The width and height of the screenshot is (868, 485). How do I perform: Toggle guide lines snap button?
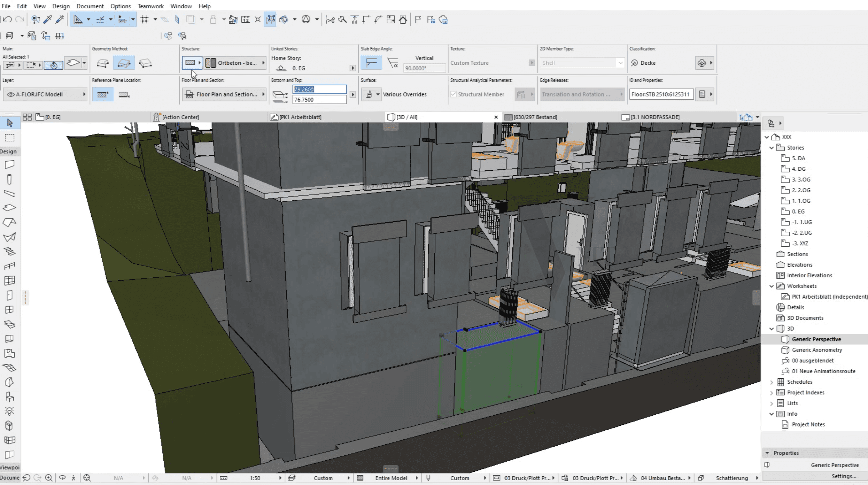pyautogui.click(x=78, y=20)
